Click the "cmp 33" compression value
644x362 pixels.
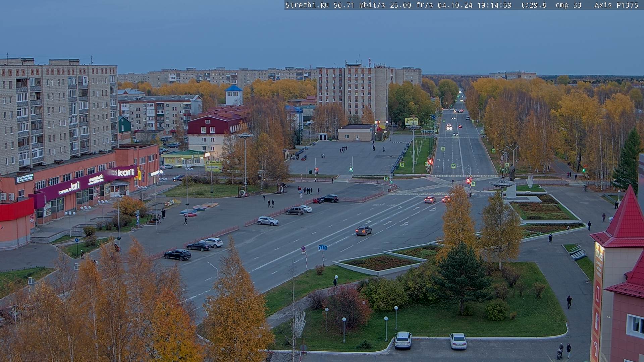tap(568, 5)
